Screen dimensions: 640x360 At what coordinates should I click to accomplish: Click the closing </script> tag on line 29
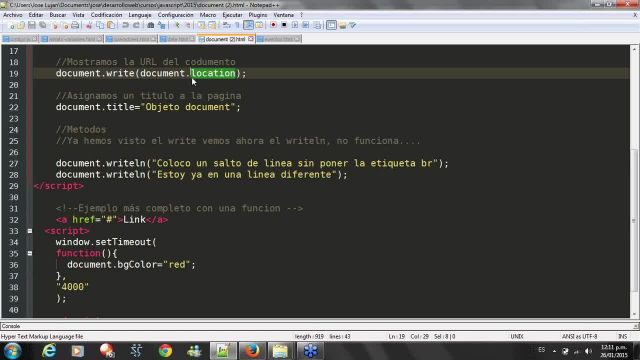pos(59,186)
